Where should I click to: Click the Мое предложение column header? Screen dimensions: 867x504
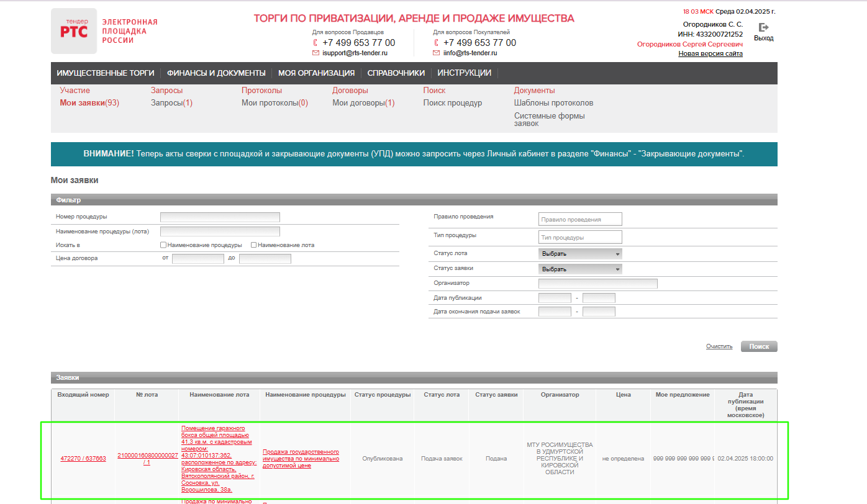tap(683, 395)
